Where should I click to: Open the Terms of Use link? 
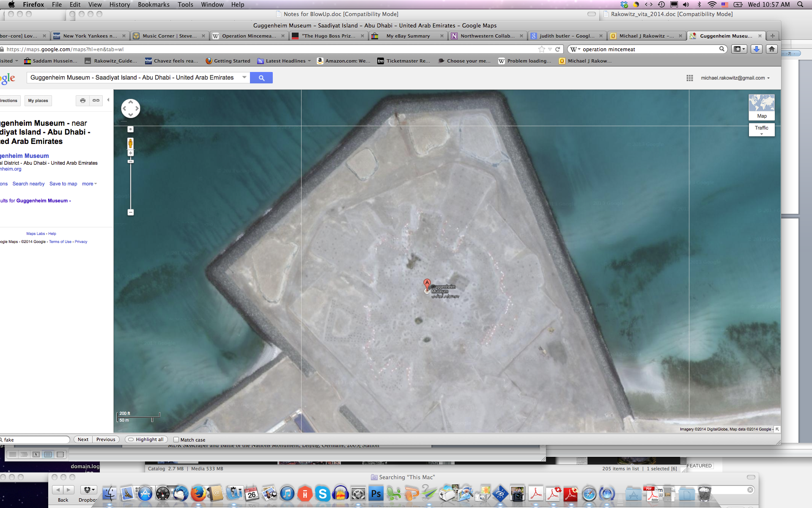(x=60, y=242)
